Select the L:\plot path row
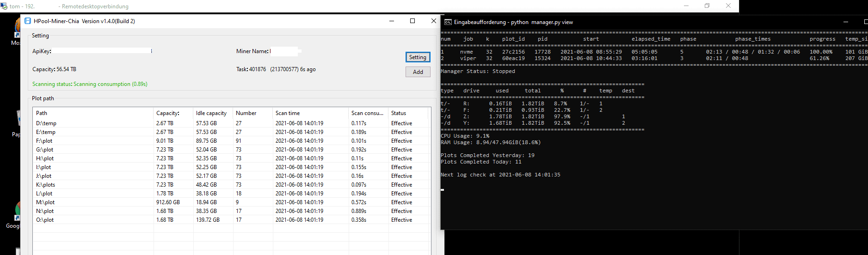868x255 pixels. (x=231, y=194)
